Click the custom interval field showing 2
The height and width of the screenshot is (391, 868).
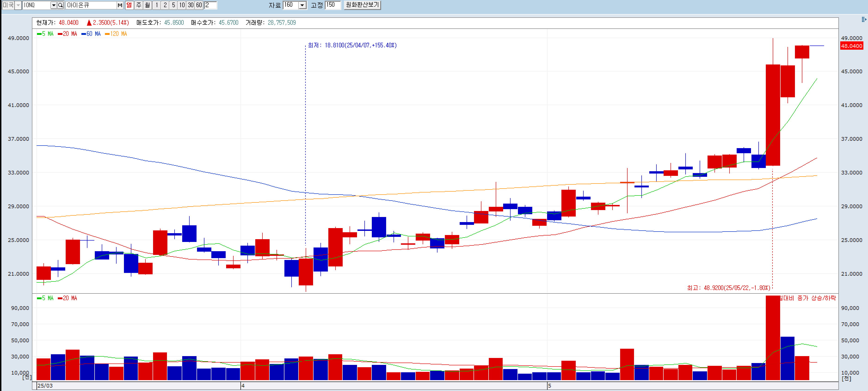tap(211, 5)
